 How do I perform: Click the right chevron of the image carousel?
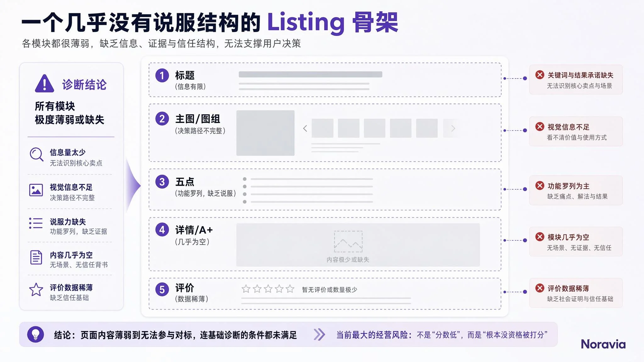[453, 128]
